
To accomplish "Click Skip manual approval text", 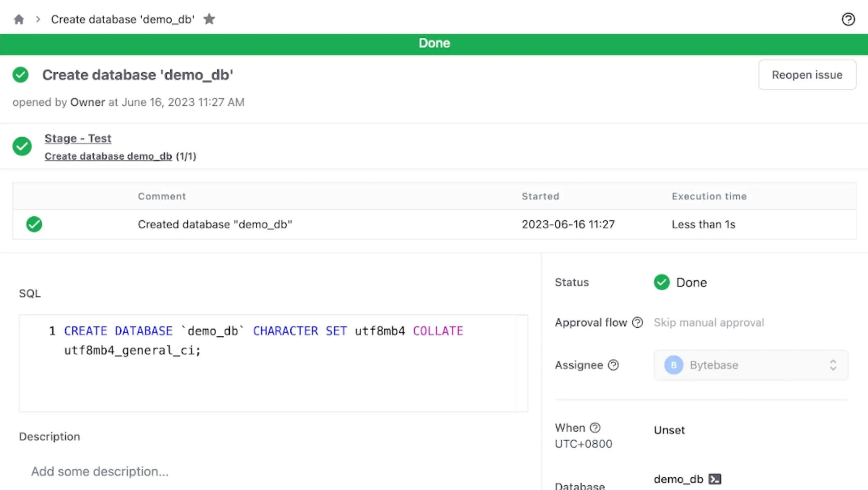I will tap(709, 322).
